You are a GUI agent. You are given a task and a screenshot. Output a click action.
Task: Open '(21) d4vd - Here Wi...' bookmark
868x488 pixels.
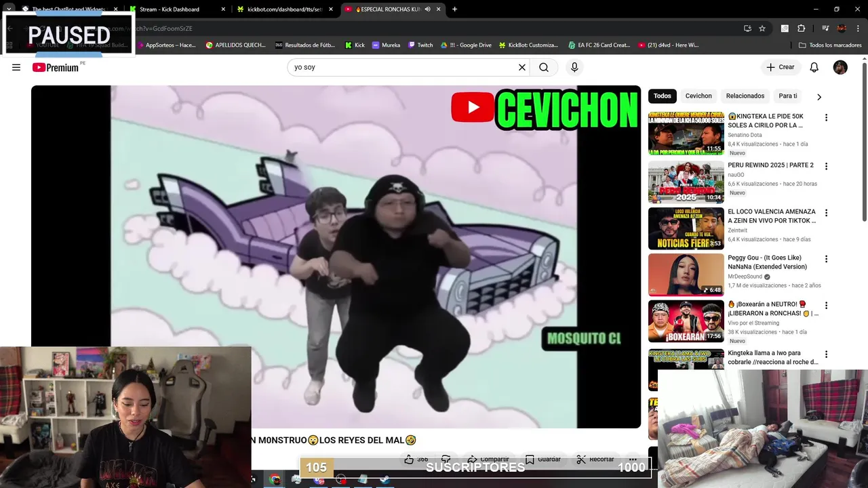tap(668, 45)
